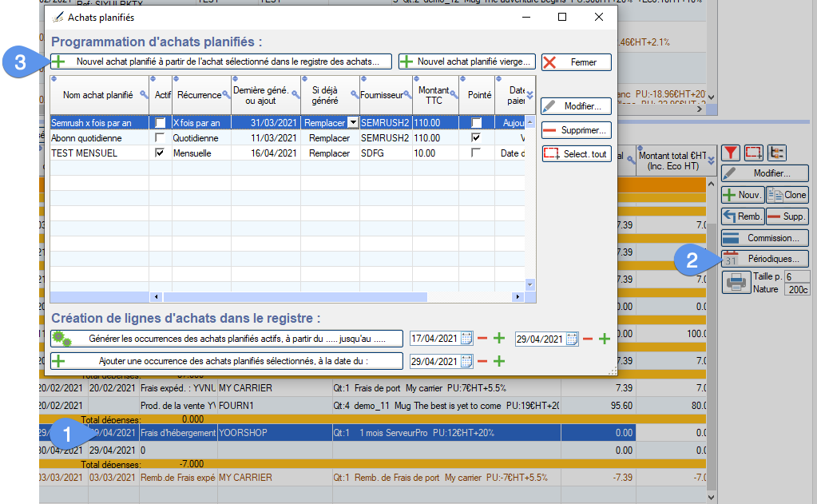The image size is (817, 504).
Task: Click the Clone button
Action: coord(787,195)
